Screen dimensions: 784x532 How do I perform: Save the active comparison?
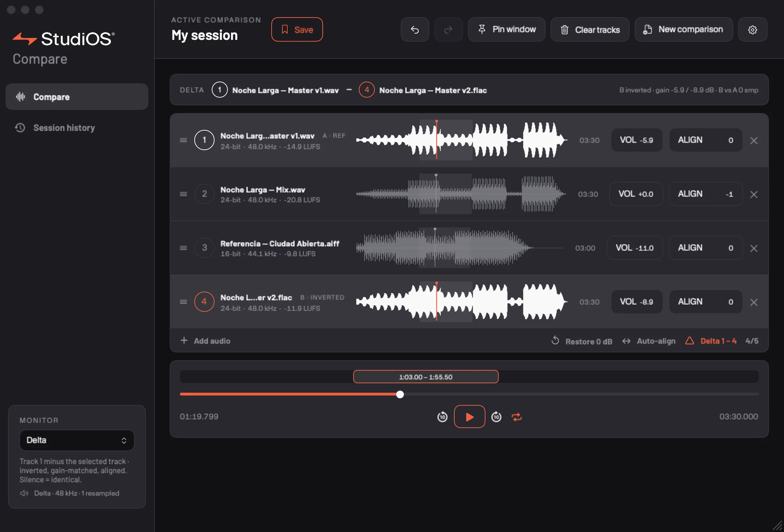click(x=297, y=30)
